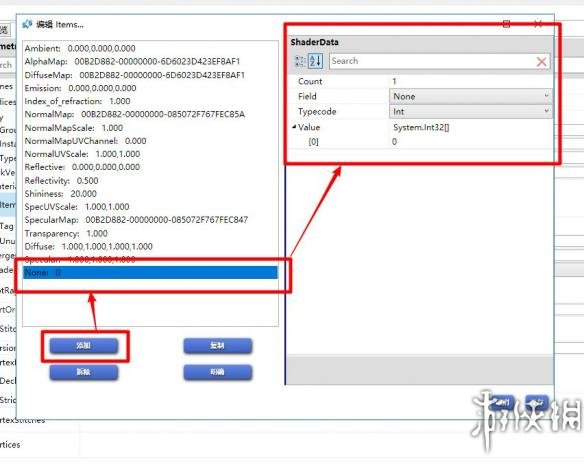The image size is (584, 464).
Task: Select the Transparency: 1.000 entry
Action: [x=66, y=233]
